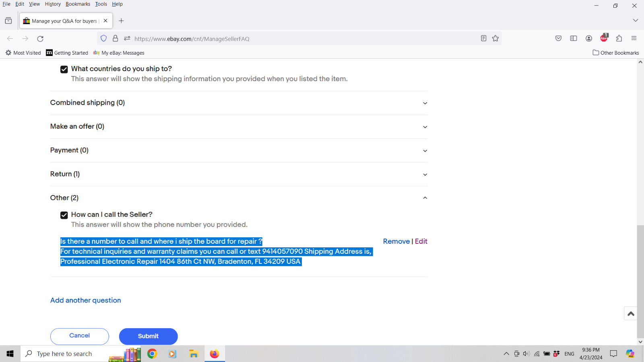The width and height of the screenshot is (644, 362).
Task: Open the Adblock Plus extension icon
Action: (x=604, y=38)
